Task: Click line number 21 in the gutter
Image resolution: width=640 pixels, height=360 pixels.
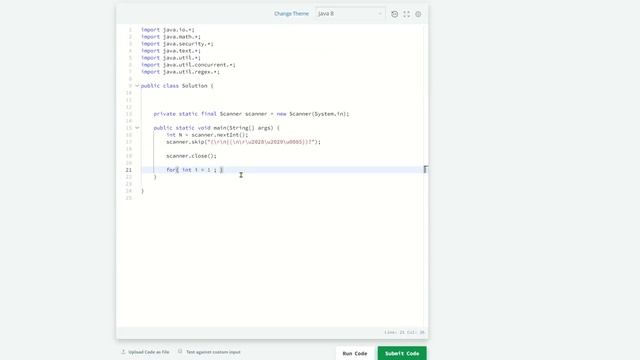Action: (129, 170)
